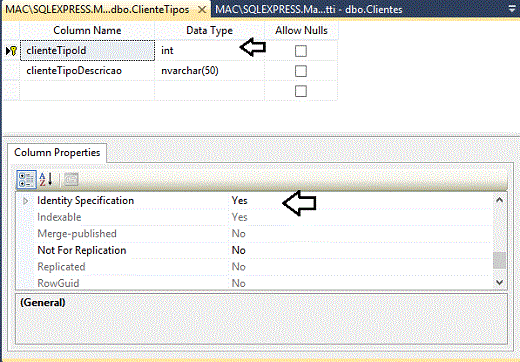
Task: Click the (General) description heading
Action: tap(43, 303)
